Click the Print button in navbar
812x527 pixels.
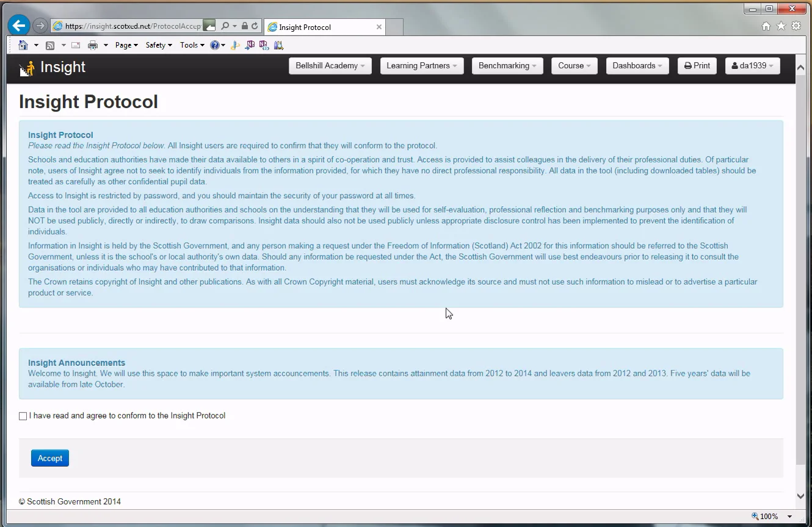point(697,66)
